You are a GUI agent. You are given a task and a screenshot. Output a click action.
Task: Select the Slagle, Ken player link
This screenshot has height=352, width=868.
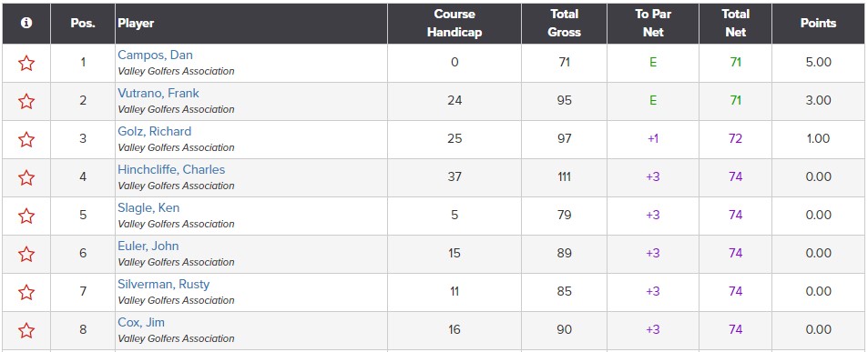click(148, 207)
